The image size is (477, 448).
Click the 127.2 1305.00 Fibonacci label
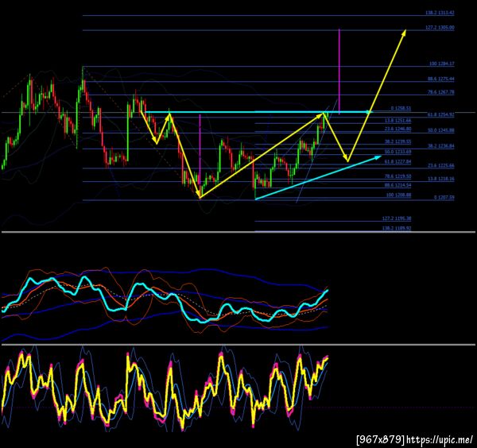[x=440, y=28]
